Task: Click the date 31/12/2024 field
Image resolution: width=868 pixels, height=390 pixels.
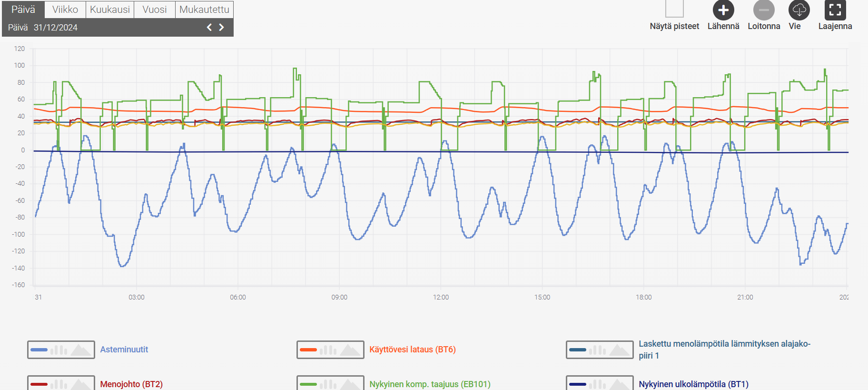Action: tap(56, 28)
